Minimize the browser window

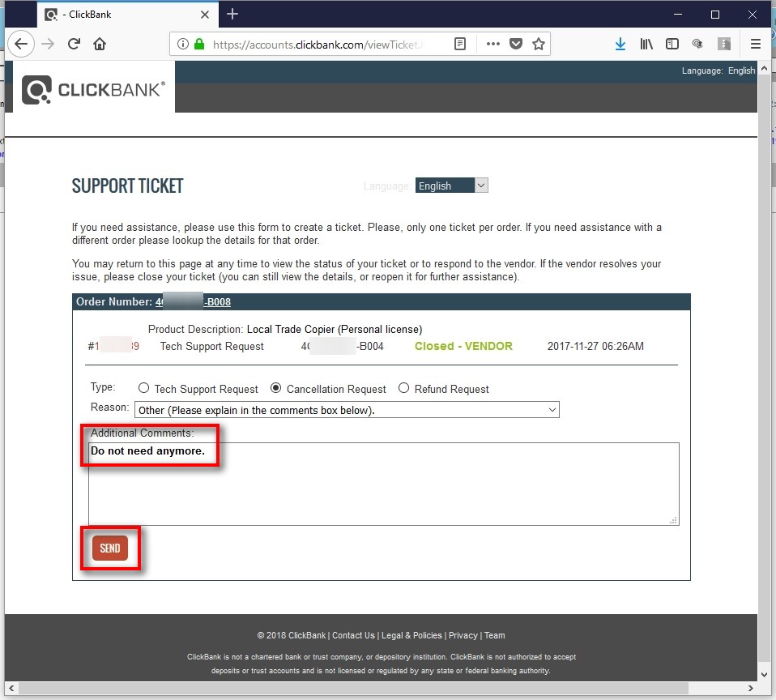click(x=678, y=15)
